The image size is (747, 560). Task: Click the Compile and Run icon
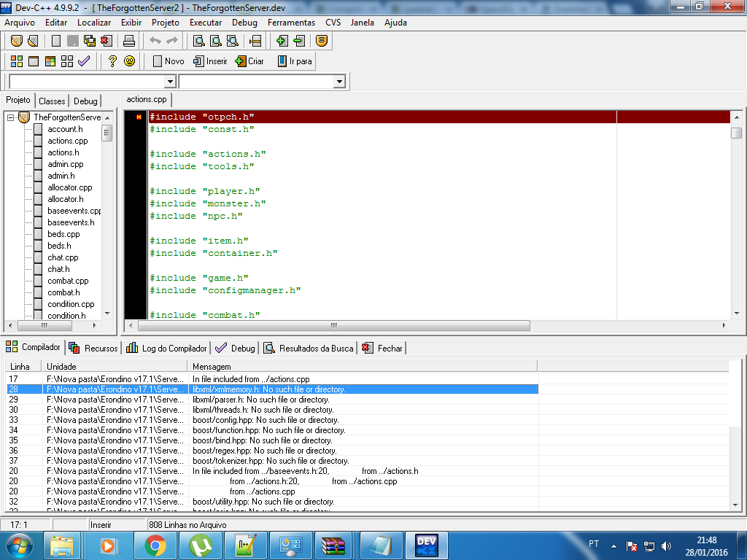pyautogui.click(x=50, y=61)
